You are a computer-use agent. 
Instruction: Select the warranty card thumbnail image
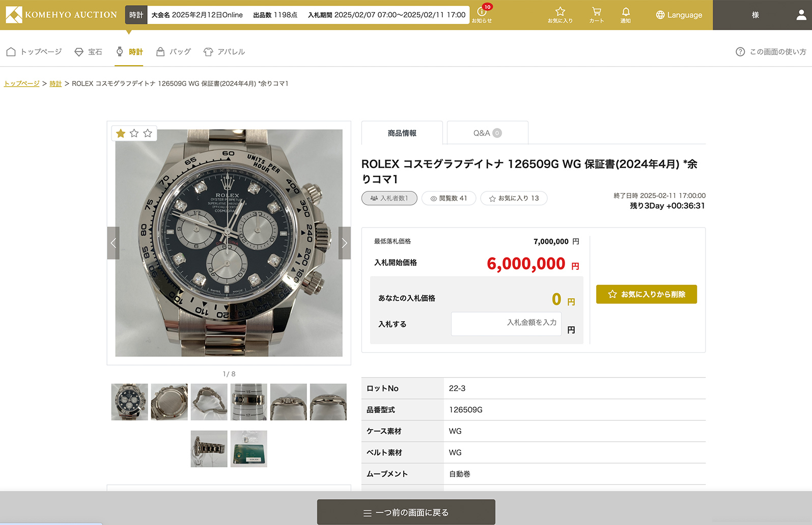pos(248,449)
